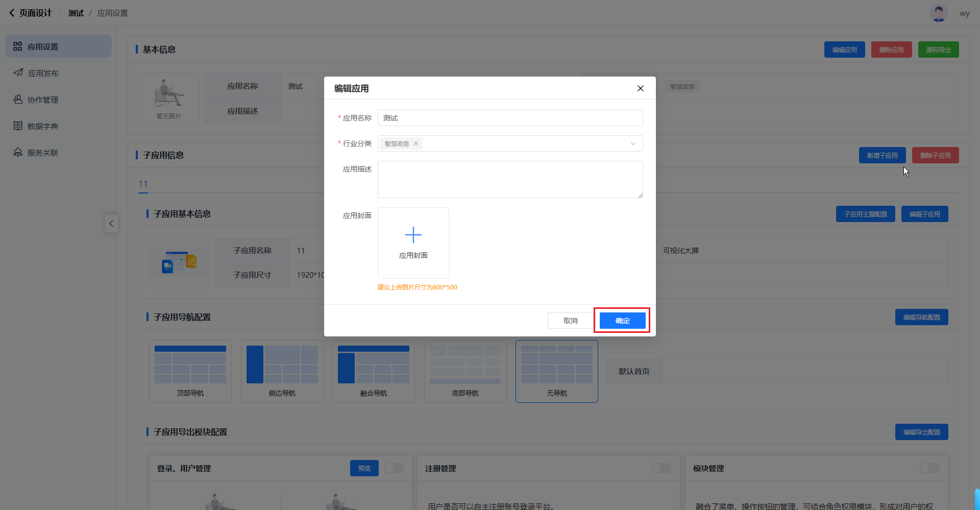Screen dimensions: 980x510
Task: Click the back arrow beside 页面设计
Action: point(12,13)
